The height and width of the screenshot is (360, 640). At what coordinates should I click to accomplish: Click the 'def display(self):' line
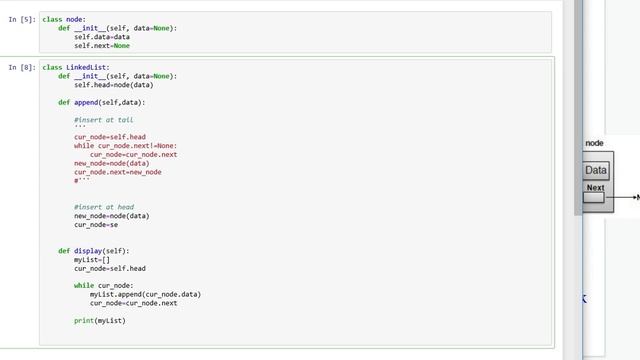click(94, 251)
